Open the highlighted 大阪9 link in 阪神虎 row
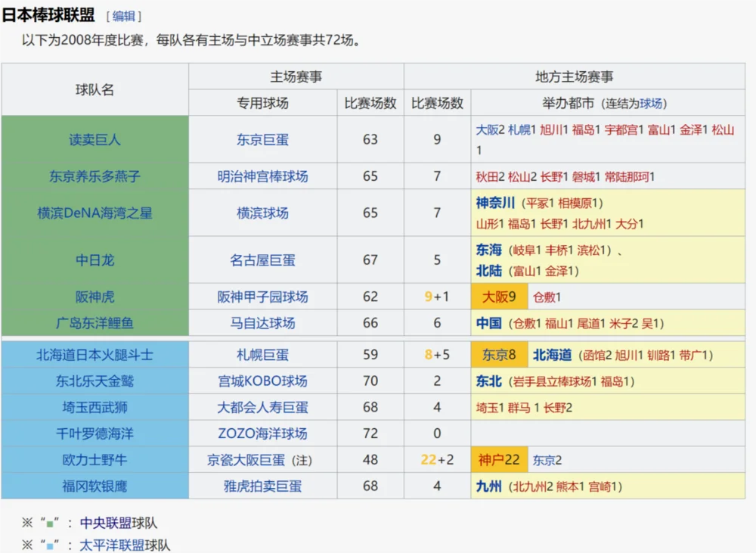 tap(499, 297)
